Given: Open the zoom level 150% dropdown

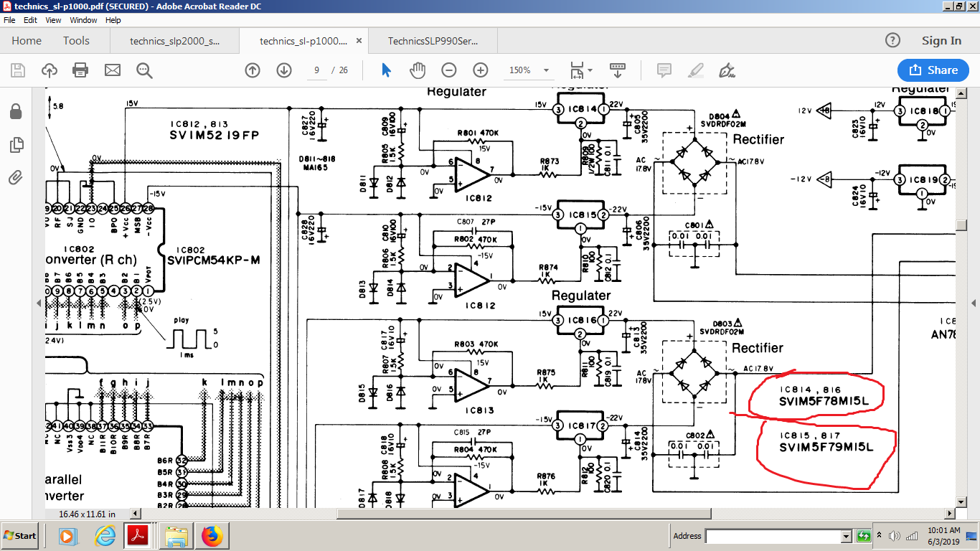Looking at the screenshot, I should (x=547, y=70).
